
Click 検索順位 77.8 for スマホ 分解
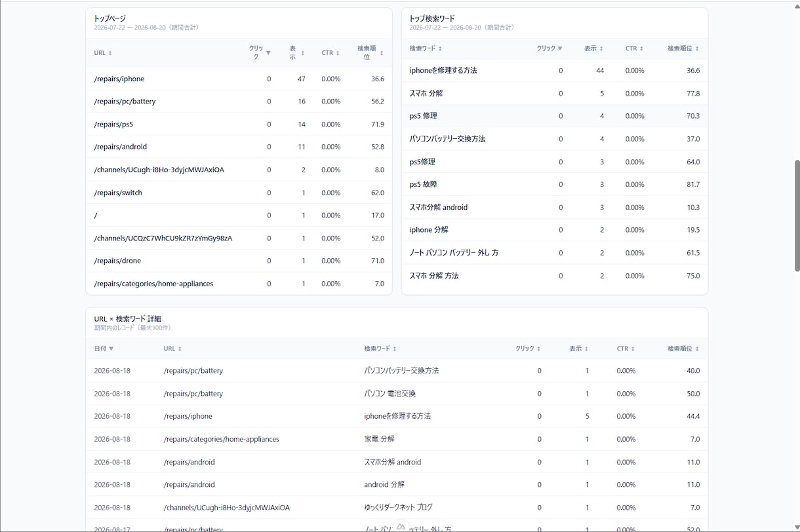click(693, 93)
